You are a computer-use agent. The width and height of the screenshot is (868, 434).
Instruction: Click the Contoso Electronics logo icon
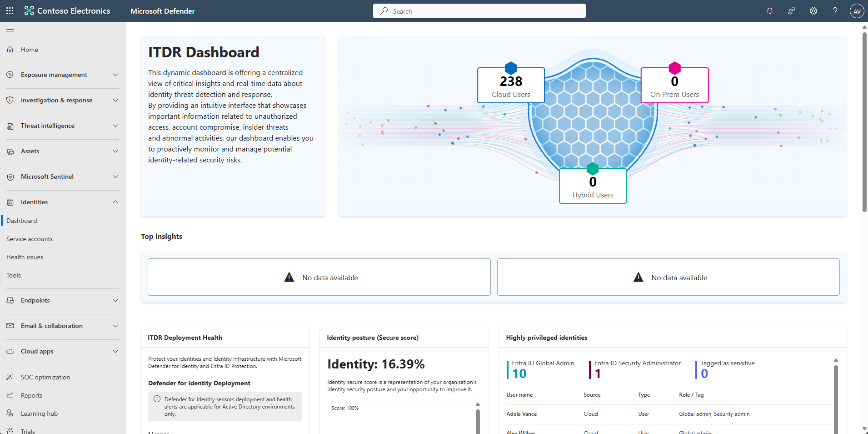pyautogui.click(x=29, y=11)
